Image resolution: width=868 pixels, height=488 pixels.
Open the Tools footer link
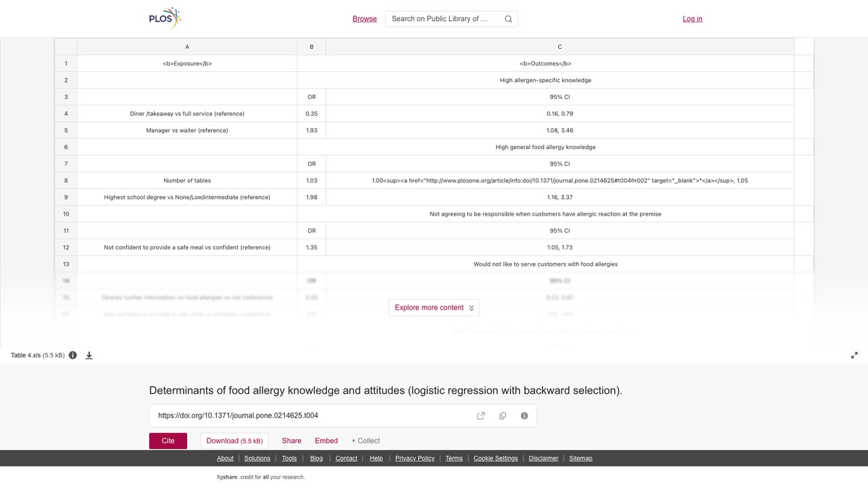click(x=290, y=458)
